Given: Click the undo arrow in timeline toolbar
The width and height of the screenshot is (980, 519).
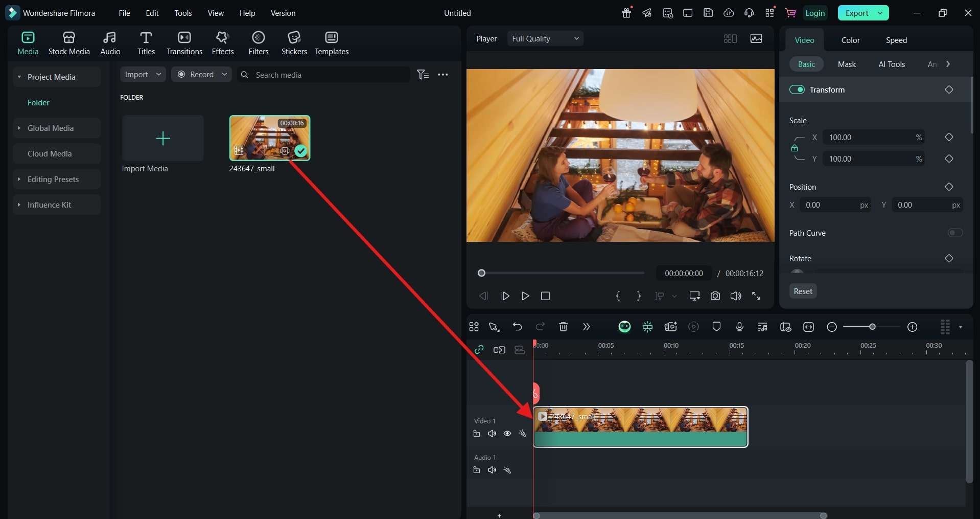Looking at the screenshot, I should click(x=517, y=327).
